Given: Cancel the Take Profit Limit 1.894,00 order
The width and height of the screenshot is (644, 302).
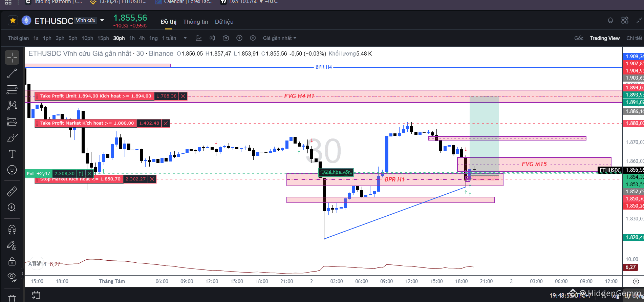Looking at the screenshot, I should [183, 96].
